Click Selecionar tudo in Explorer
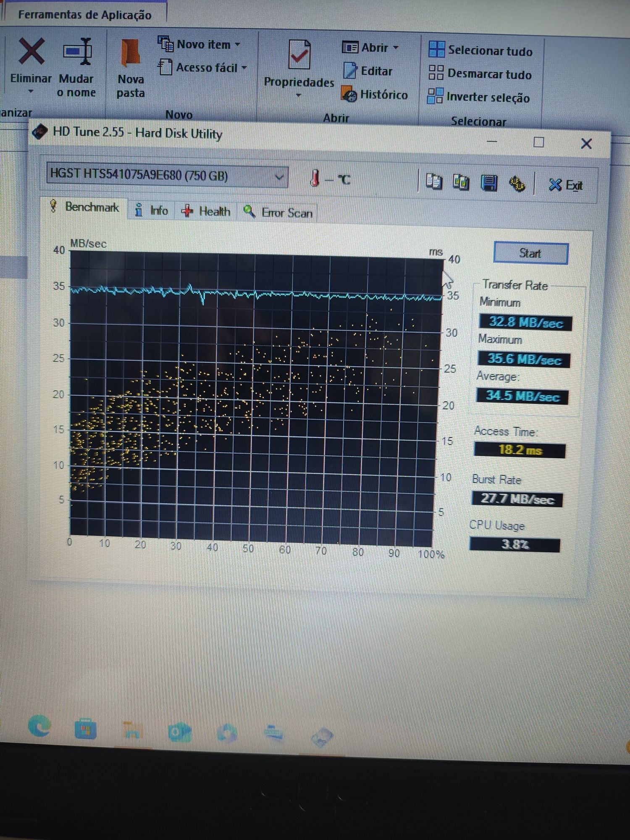The image size is (630, 840). [480, 50]
